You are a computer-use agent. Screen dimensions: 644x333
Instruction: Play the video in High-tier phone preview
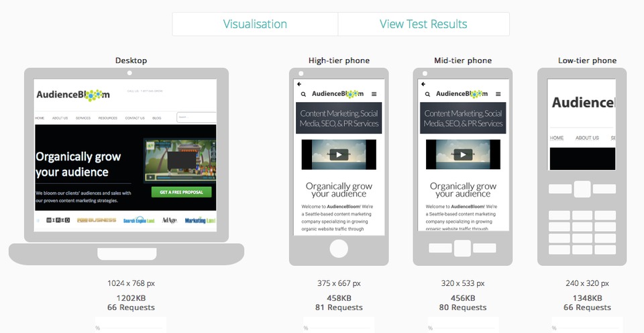click(x=339, y=154)
